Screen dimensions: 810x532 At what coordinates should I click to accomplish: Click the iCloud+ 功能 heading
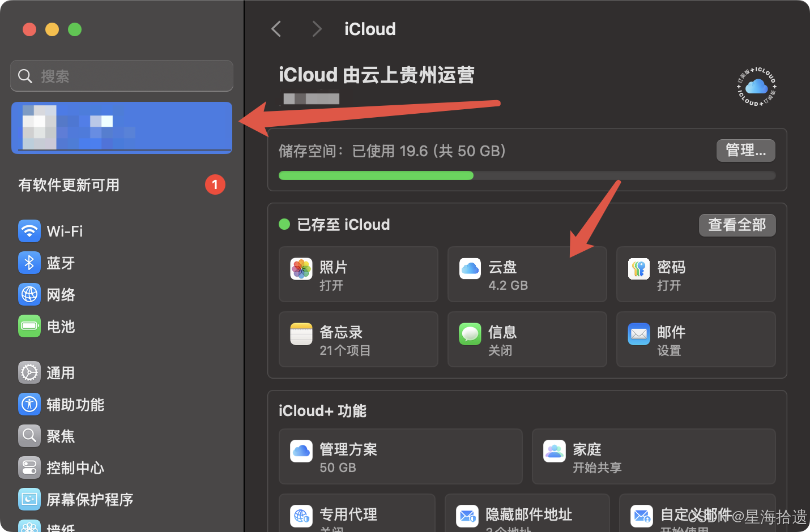pos(322,411)
